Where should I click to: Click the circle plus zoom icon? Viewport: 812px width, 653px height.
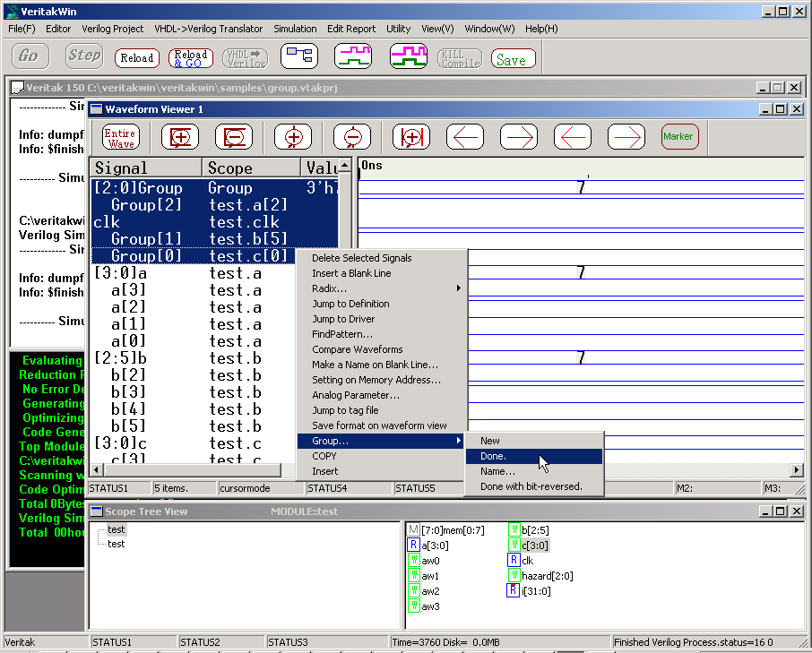click(293, 137)
